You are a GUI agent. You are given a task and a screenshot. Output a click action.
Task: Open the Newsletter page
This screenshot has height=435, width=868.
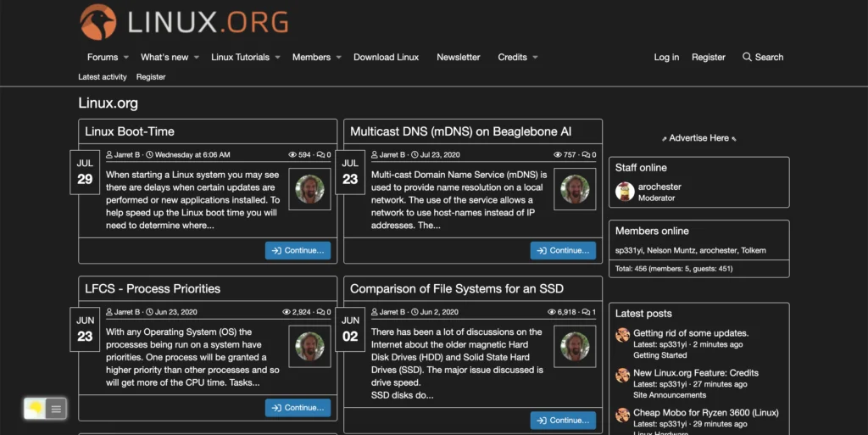pyautogui.click(x=459, y=57)
